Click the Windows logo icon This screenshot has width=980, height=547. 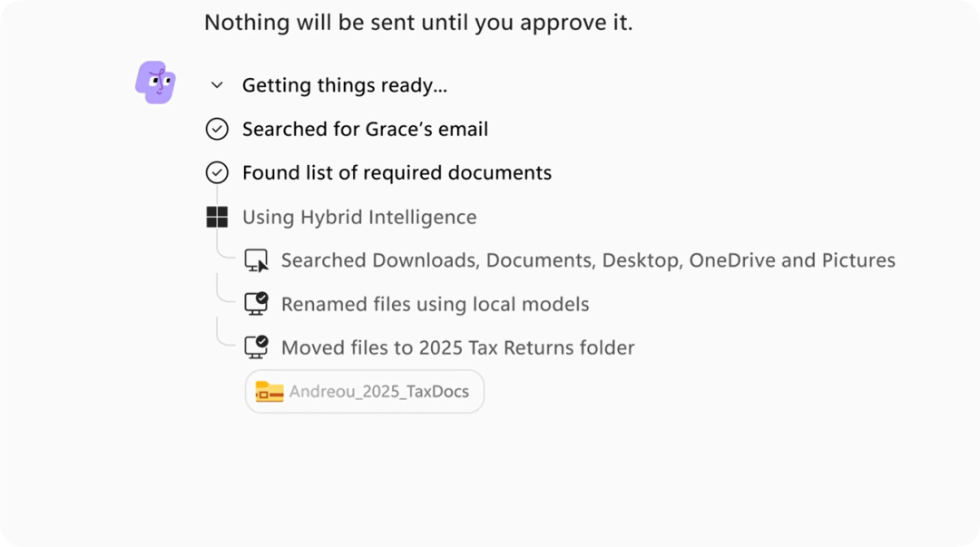click(x=217, y=217)
